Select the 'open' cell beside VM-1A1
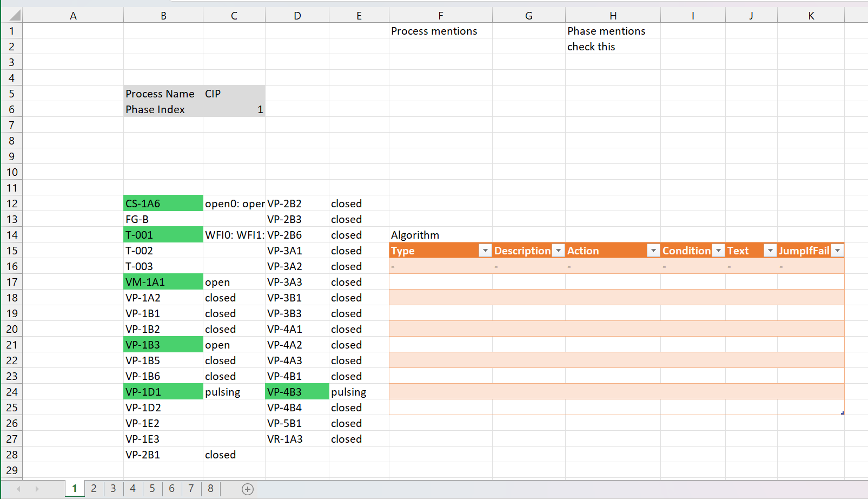 click(x=234, y=282)
